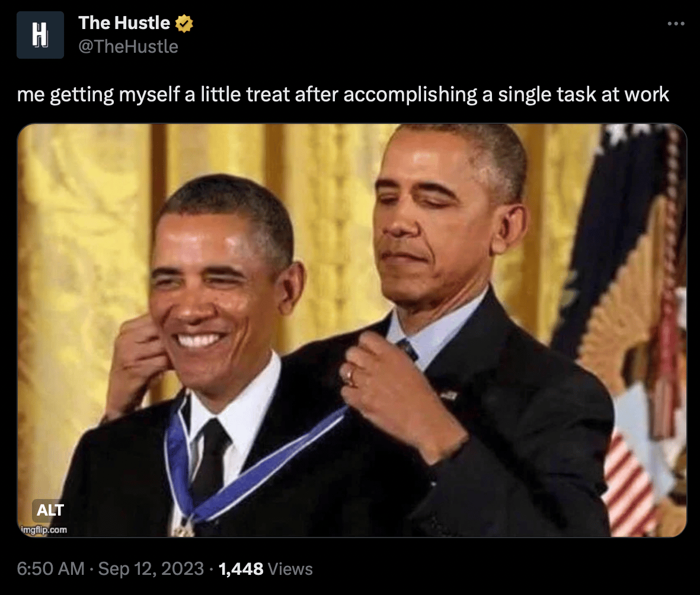This screenshot has height=595, width=700.
Task: Show the ALT image description badge
Action: pyautogui.click(x=50, y=510)
